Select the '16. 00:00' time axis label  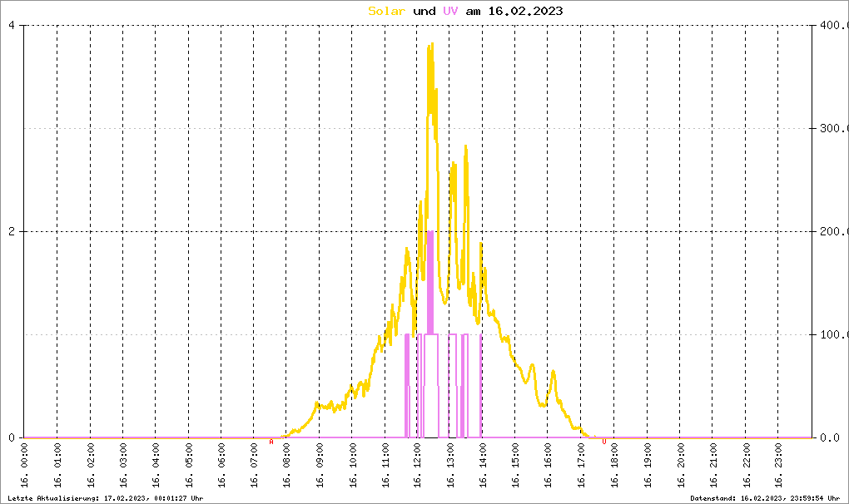coord(25,467)
